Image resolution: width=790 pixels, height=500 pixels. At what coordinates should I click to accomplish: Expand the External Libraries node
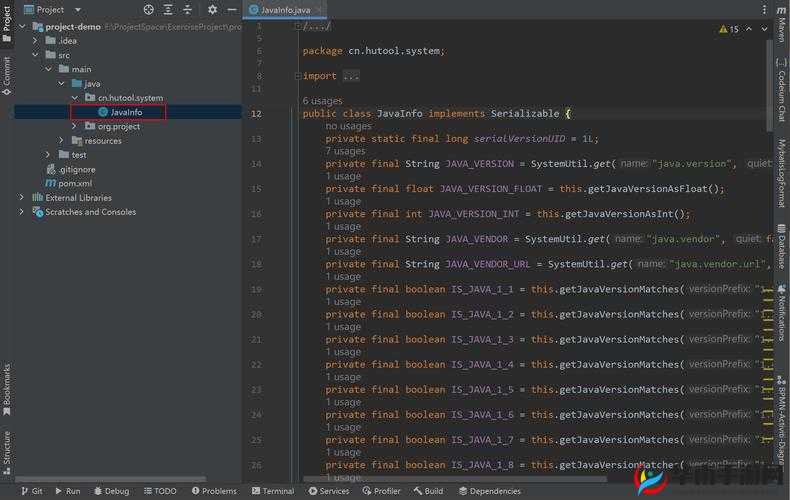[22, 198]
